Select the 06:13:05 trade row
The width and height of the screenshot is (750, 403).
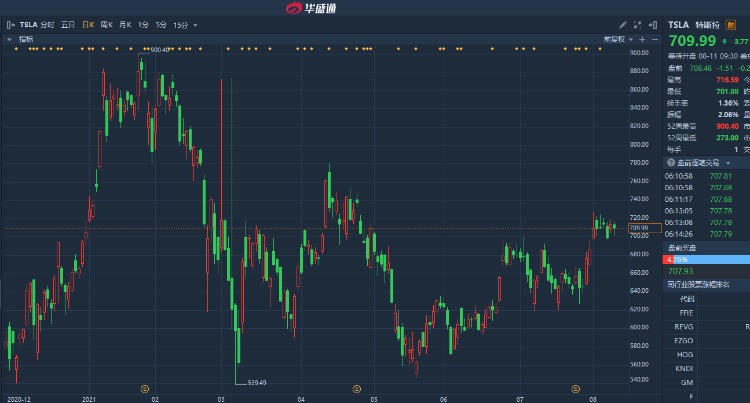(707, 210)
